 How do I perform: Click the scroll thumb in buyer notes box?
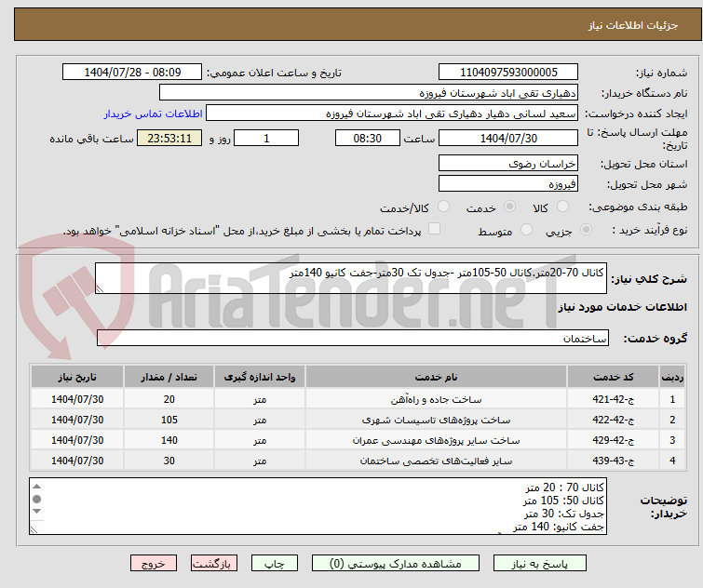(x=36, y=499)
